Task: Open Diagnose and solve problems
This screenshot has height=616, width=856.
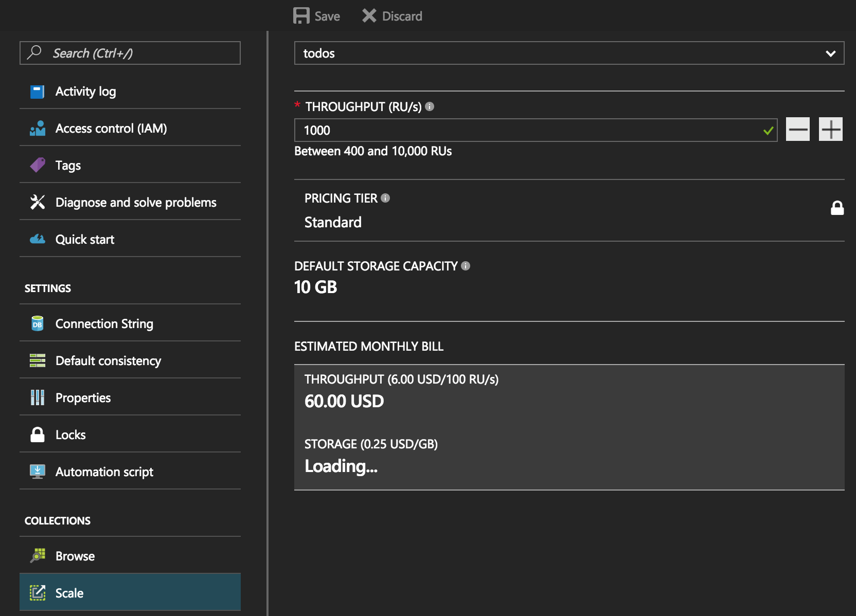Action: point(135,203)
